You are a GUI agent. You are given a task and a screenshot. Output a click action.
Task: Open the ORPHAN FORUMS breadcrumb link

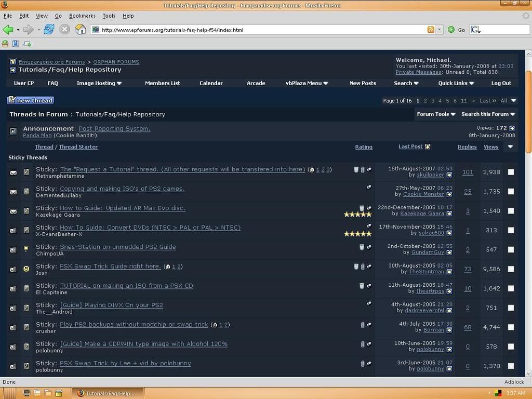(116, 62)
